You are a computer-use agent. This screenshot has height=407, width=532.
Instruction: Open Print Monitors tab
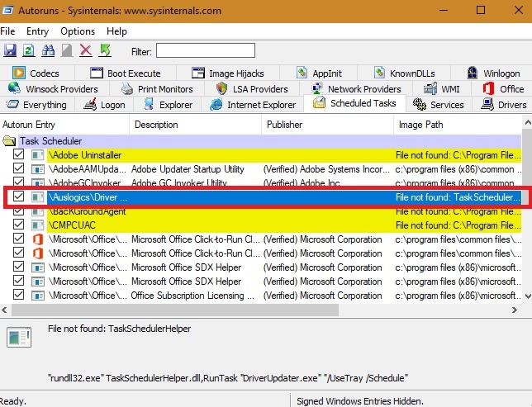(x=157, y=89)
